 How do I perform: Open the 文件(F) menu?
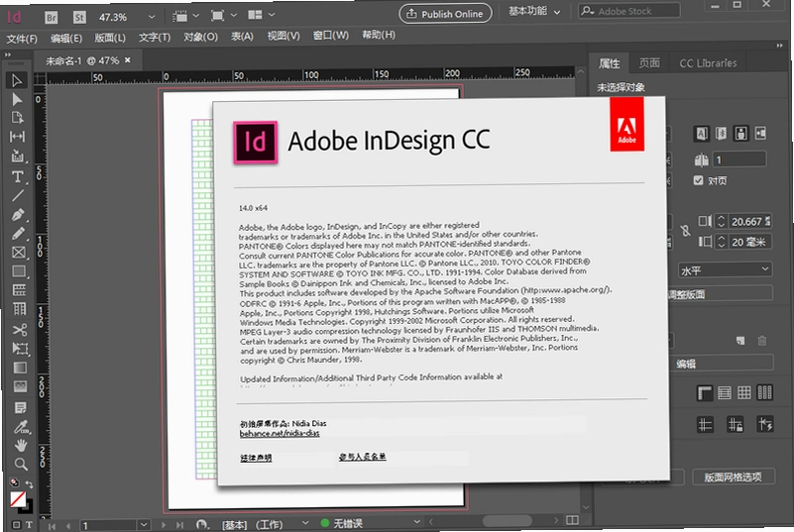[22, 39]
